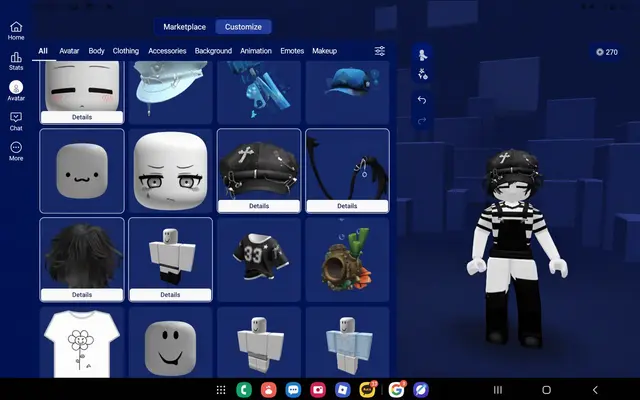Viewport: 640px width, 400px height.
Task: Open Details for the black cross cap
Action: pyautogui.click(x=259, y=206)
